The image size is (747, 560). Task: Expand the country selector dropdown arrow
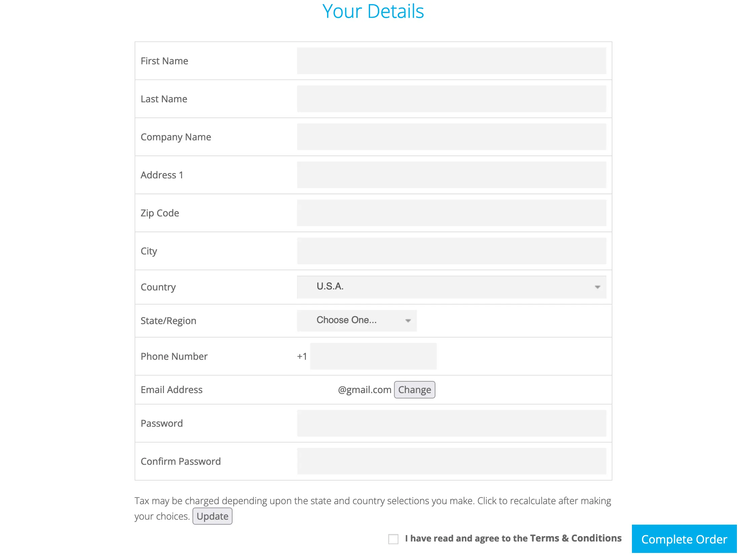pyautogui.click(x=597, y=287)
